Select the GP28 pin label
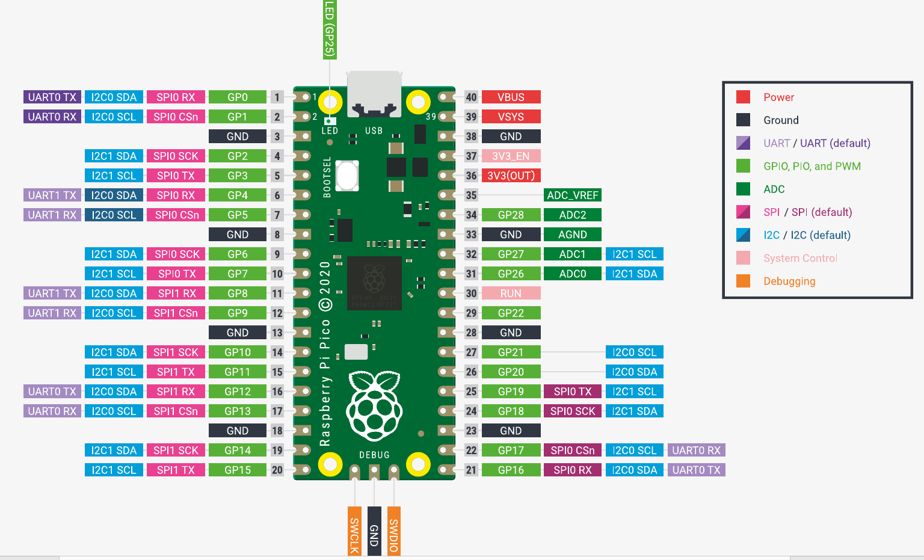The height and width of the screenshot is (560, 924). coord(511,215)
